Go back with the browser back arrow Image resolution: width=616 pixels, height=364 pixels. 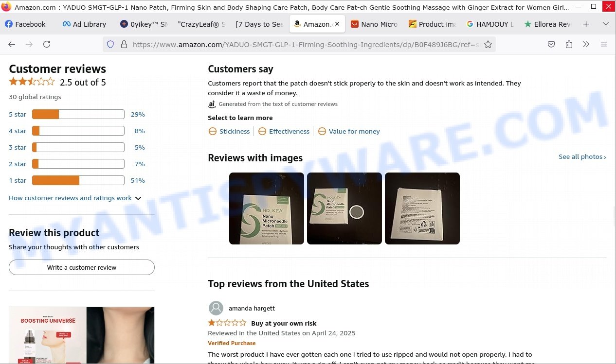tap(12, 44)
